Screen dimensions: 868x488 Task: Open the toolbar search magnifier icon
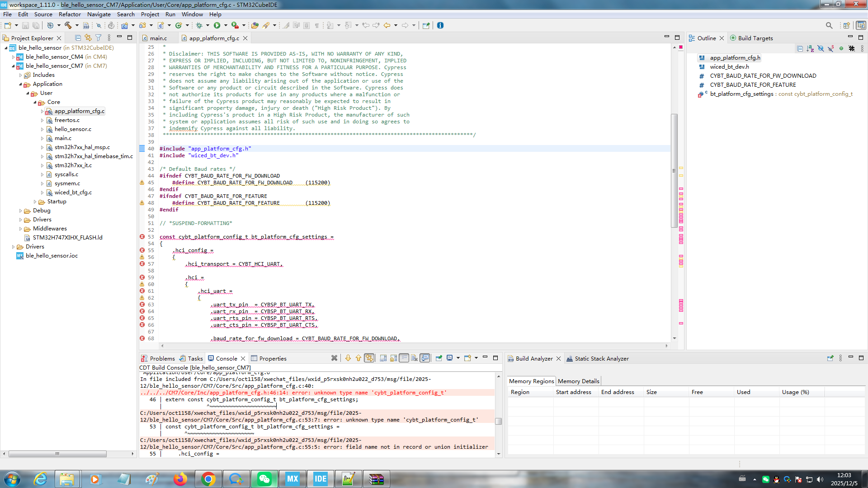click(x=829, y=25)
